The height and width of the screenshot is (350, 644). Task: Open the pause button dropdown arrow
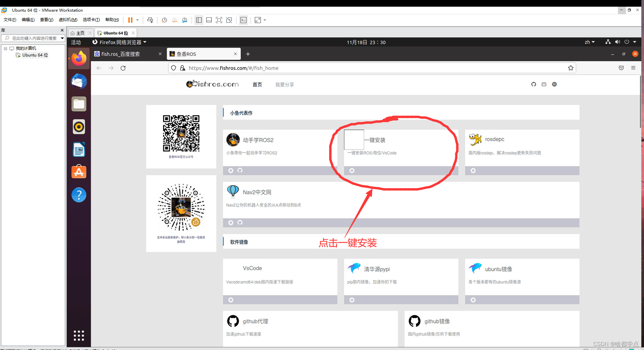tap(137, 20)
